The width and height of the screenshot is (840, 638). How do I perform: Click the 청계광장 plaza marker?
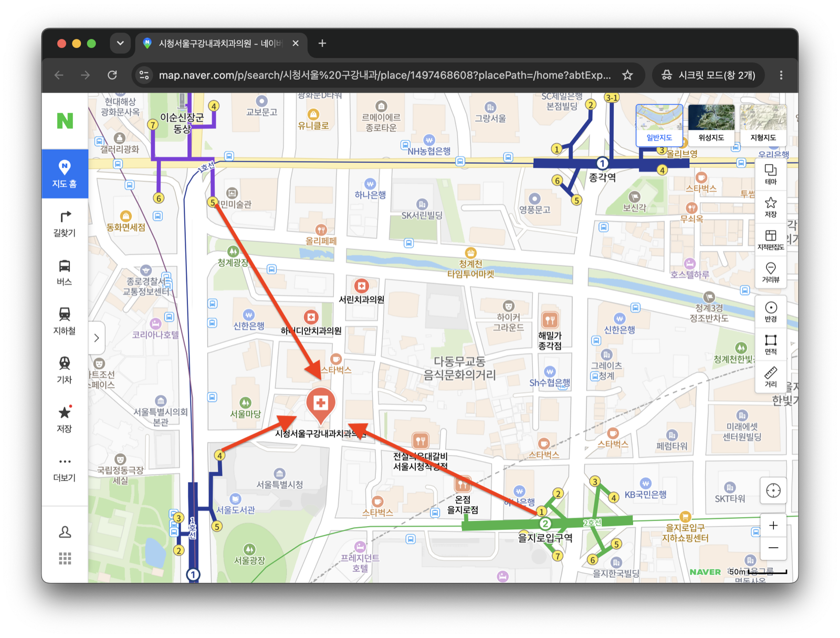click(x=233, y=251)
